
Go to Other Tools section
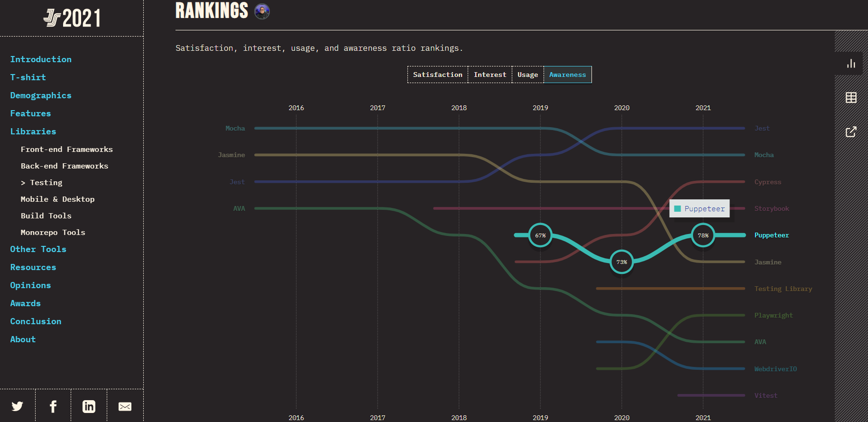pos(38,249)
